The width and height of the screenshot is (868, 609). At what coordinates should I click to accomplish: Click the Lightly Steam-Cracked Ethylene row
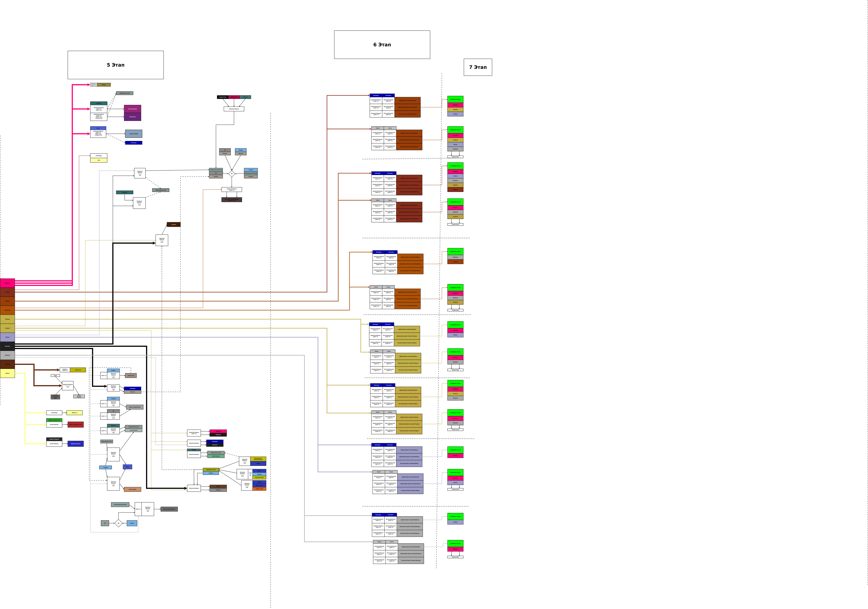[x=411, y=547]
